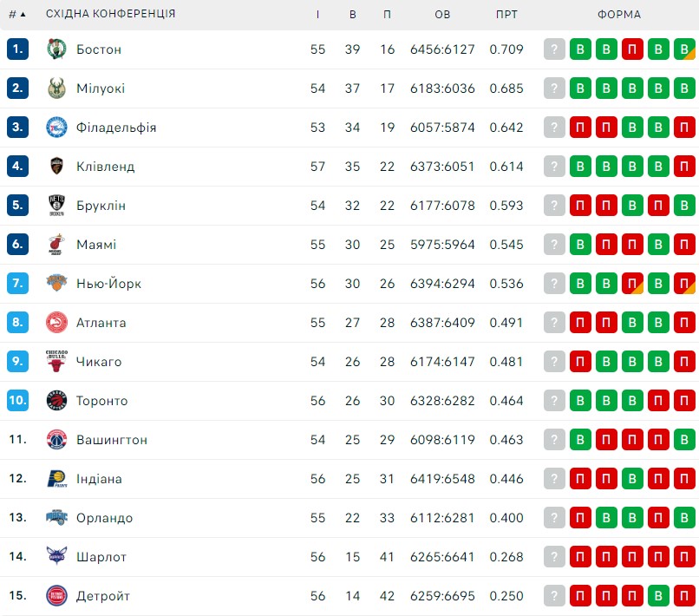Screen dimensions: 699x616
Task: Sort standings by ОВ column header
Action: [x=442, y=14]
